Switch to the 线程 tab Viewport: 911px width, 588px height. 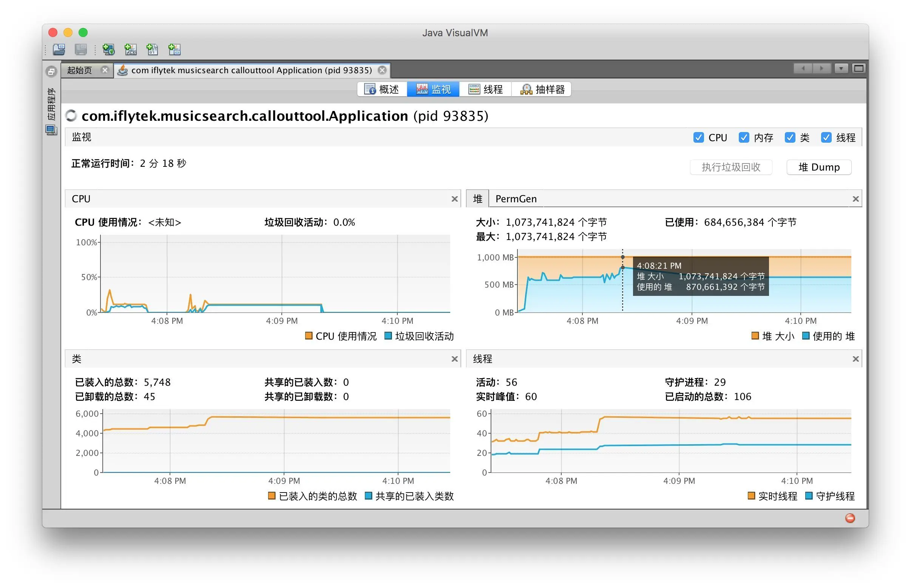click(485, 89)
